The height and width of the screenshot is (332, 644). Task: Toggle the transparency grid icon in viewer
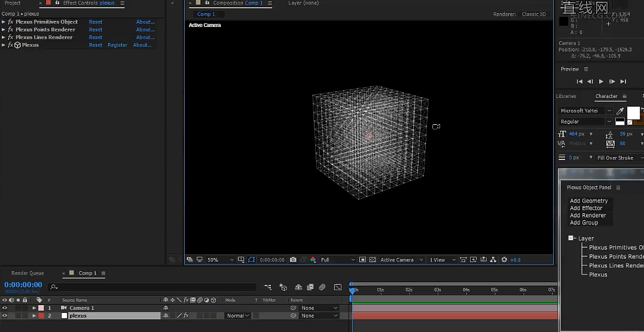click(x=373, y=260)
